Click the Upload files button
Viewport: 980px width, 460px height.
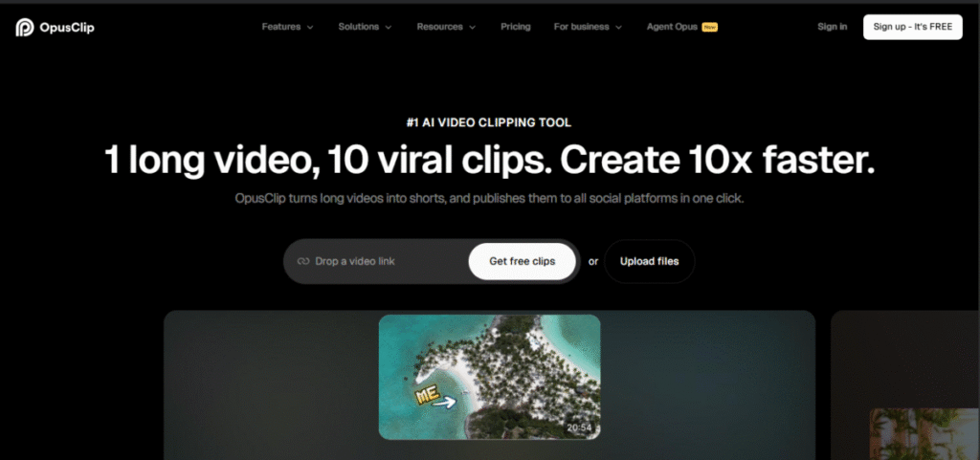click(649, 261)
